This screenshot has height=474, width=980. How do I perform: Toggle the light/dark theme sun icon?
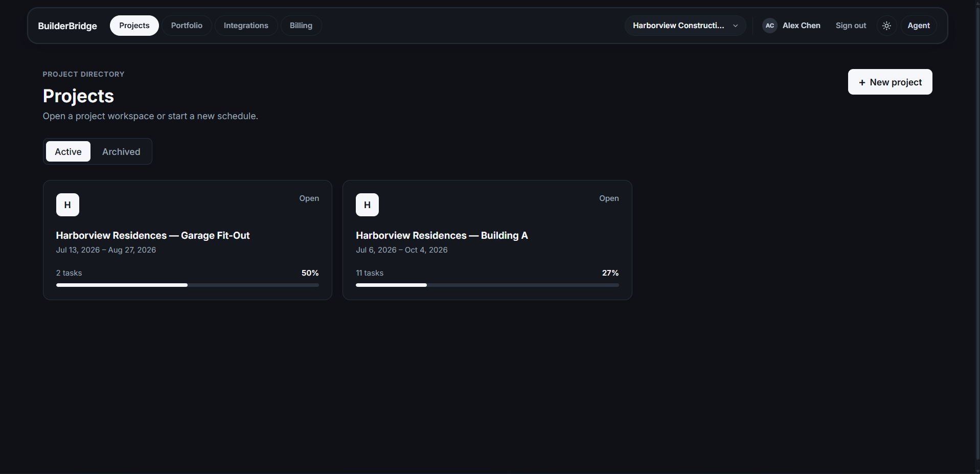pos(886,26)
